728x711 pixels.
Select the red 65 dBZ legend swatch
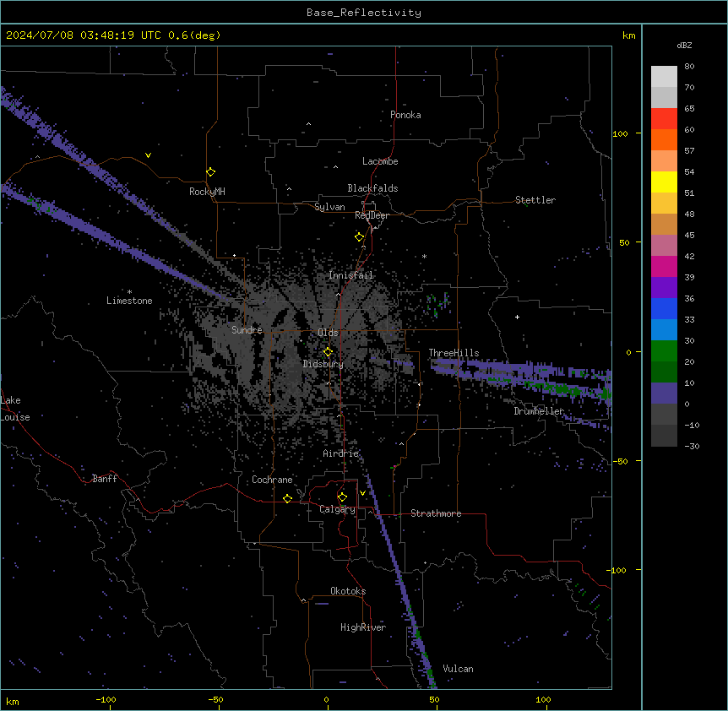[x=664, y=119]
